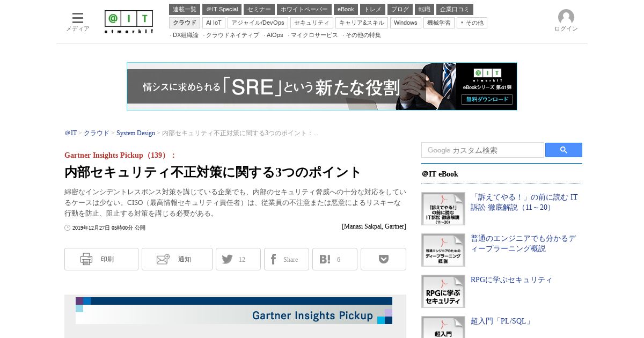Viewport: 644px width, 338px height.
Task: Click the SRE eBook banner ad
Action: (322, 86)
